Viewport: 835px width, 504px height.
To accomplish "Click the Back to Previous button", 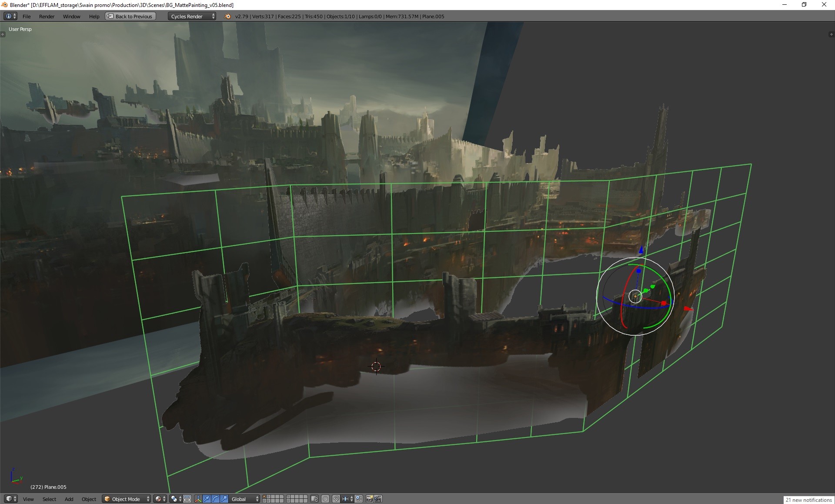I will (x=130, y=17).
